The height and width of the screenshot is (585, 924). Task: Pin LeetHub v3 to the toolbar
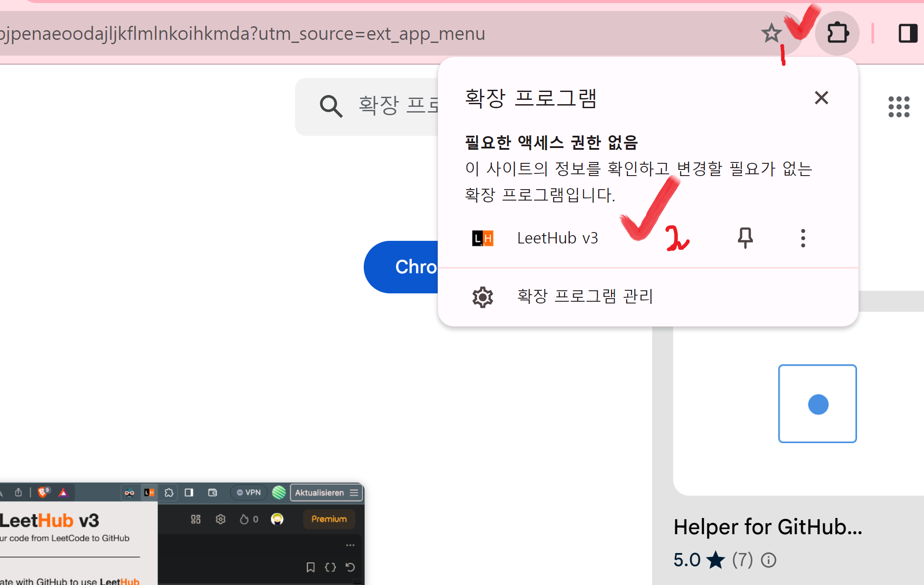pyautogui.click(x=745, y=238)
